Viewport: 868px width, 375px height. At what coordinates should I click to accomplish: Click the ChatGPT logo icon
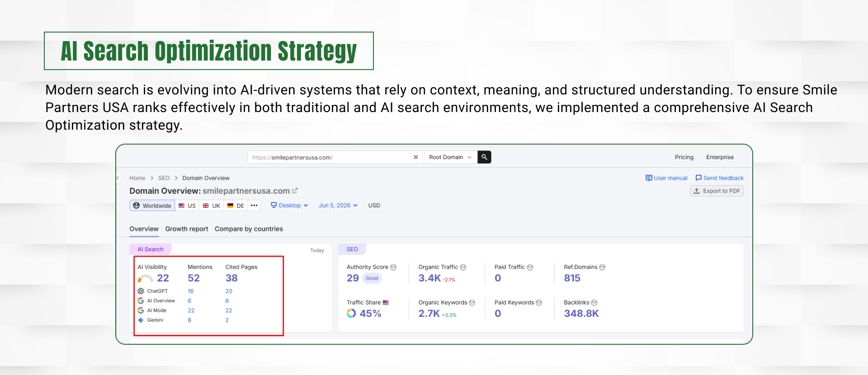[141, 291]
